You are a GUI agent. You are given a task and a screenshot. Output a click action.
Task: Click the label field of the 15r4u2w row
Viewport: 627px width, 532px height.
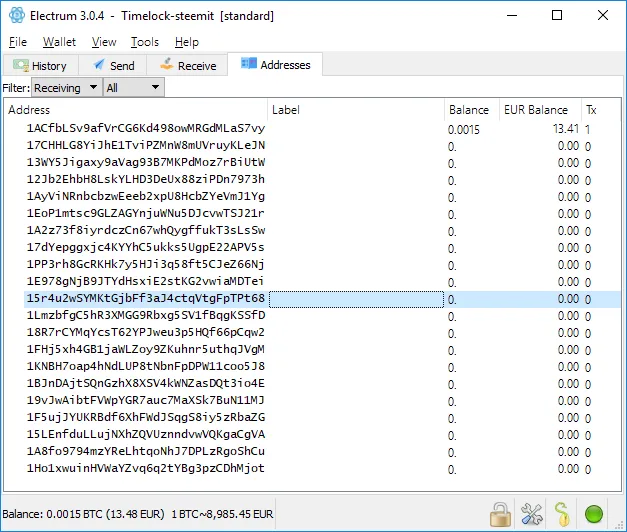(x=356, y=299)
